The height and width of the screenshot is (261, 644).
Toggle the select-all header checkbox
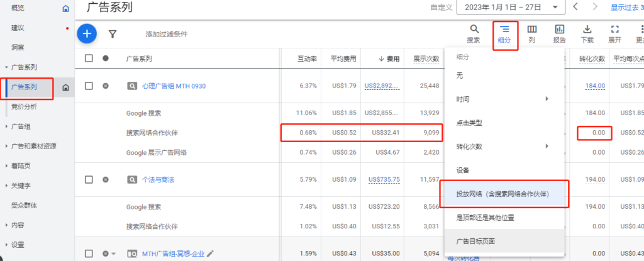point(89,58)
